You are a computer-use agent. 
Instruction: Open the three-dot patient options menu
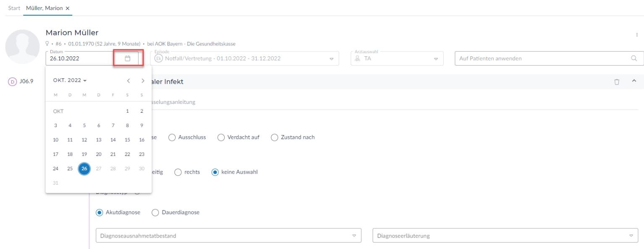pos(637,35)
